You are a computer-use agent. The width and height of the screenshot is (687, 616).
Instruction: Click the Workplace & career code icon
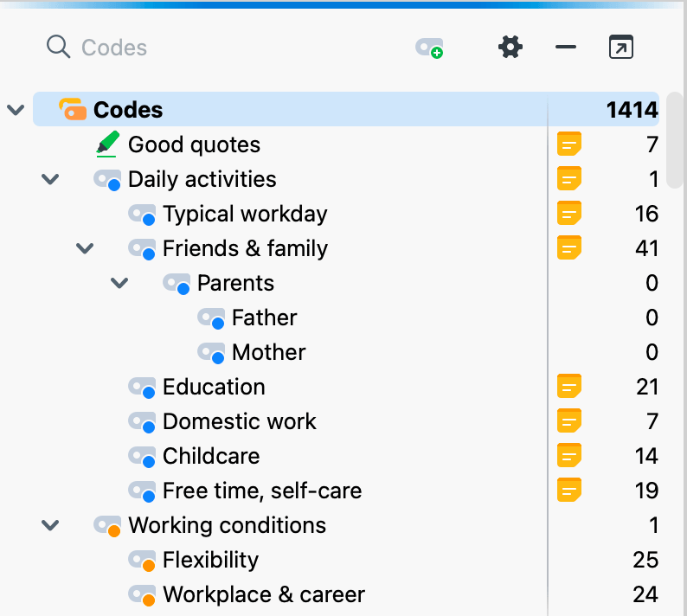point(142,595)
